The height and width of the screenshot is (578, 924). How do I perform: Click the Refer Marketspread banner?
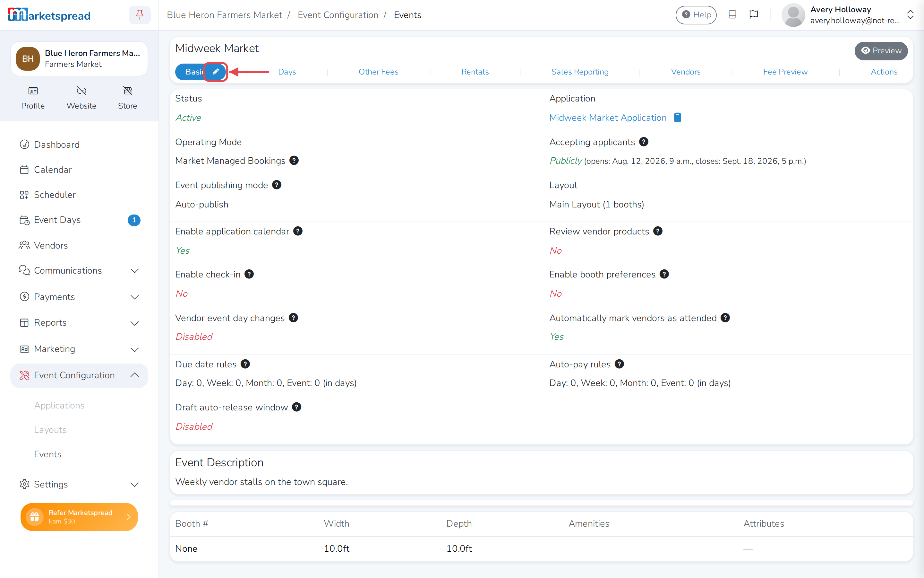[79, 517]
